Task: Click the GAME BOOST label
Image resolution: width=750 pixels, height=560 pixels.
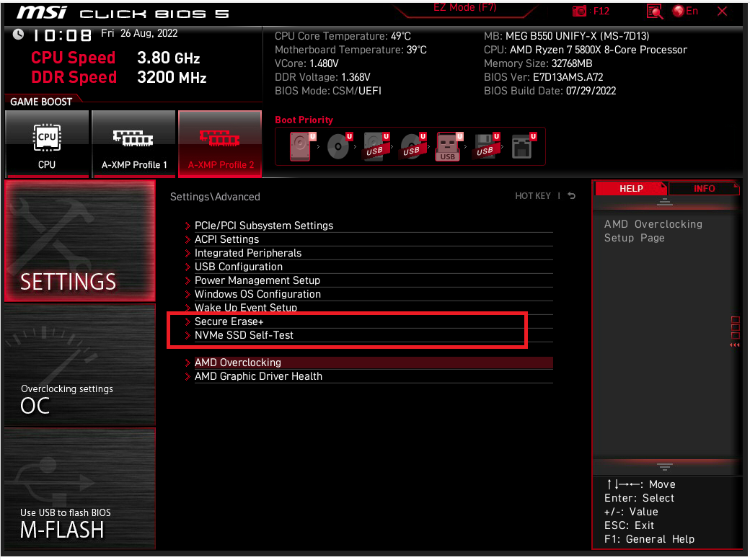Action: [41, 102]
